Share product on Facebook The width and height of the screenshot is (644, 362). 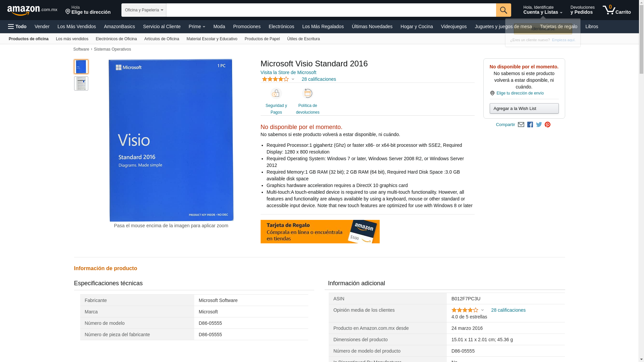click(x=530, y=125)
